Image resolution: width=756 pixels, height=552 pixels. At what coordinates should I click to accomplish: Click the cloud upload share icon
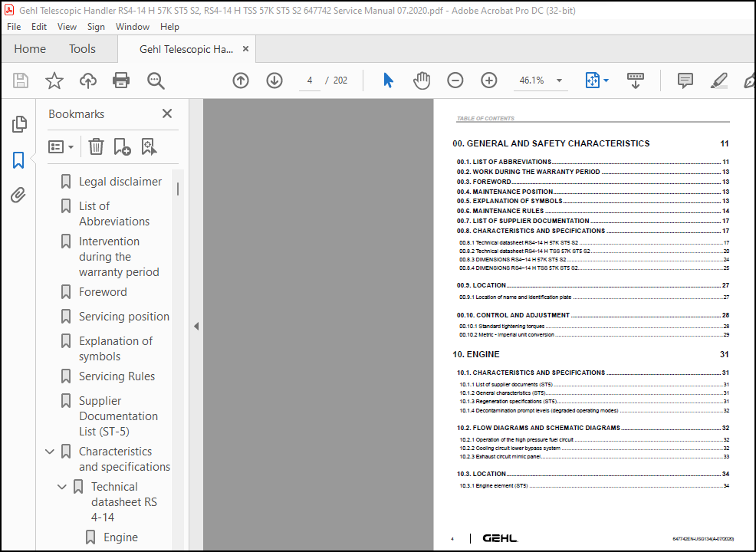(87, 80)
